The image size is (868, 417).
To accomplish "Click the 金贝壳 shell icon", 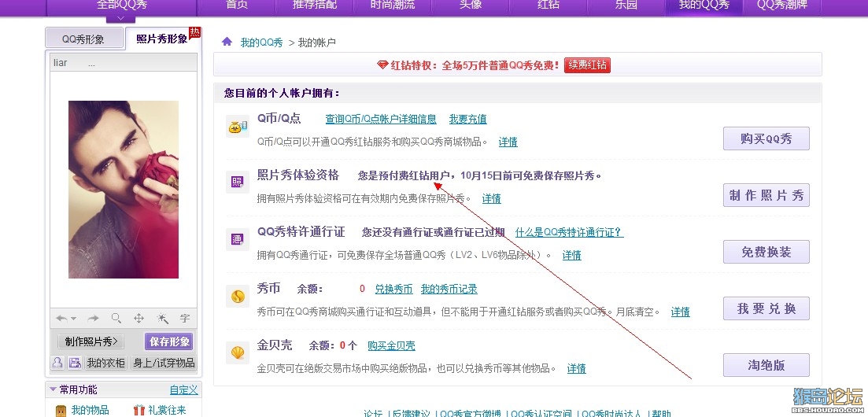I will (238, 352).
